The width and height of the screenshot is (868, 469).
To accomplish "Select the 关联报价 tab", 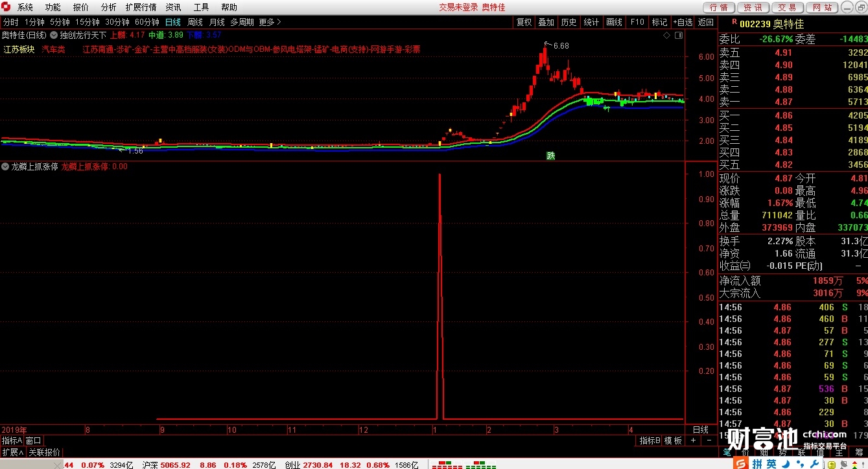I will pyautogui.click(x=44, y=452).
